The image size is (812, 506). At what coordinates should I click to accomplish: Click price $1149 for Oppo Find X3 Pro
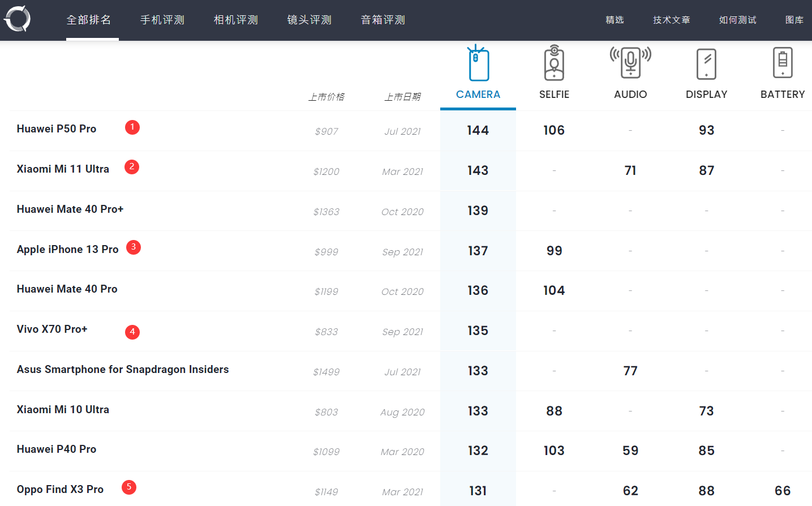pyautogui.click(x=326, y=492)
